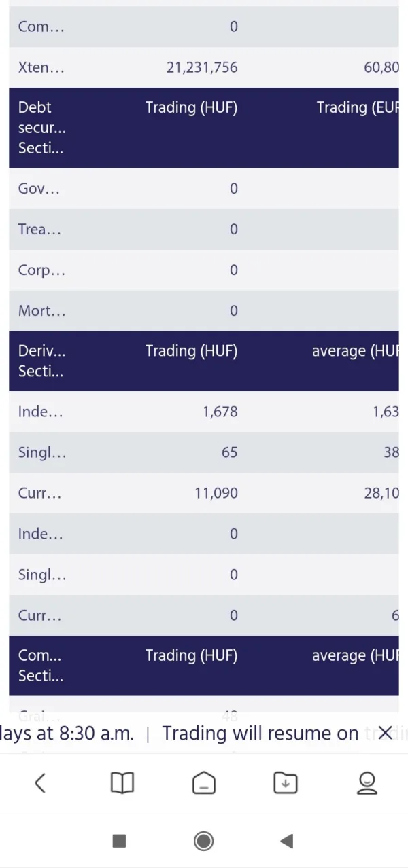Tap the Commodities Section header cell

[39, 666]
